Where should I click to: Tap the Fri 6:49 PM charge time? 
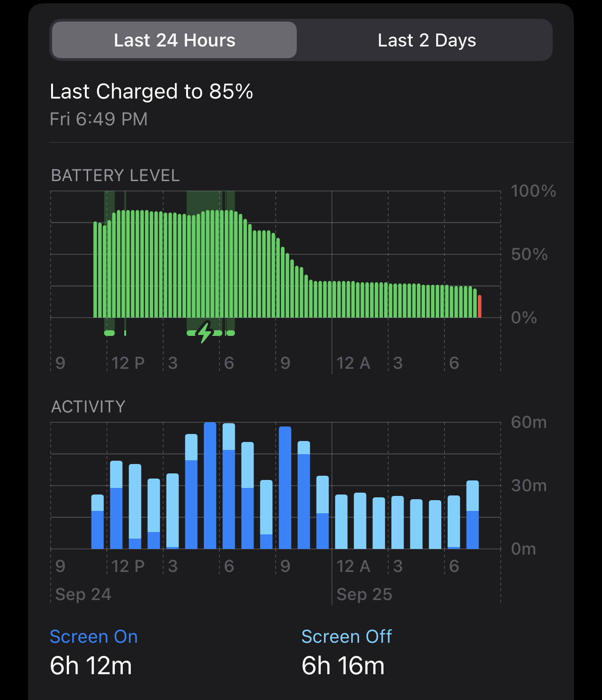click(99, 119)
